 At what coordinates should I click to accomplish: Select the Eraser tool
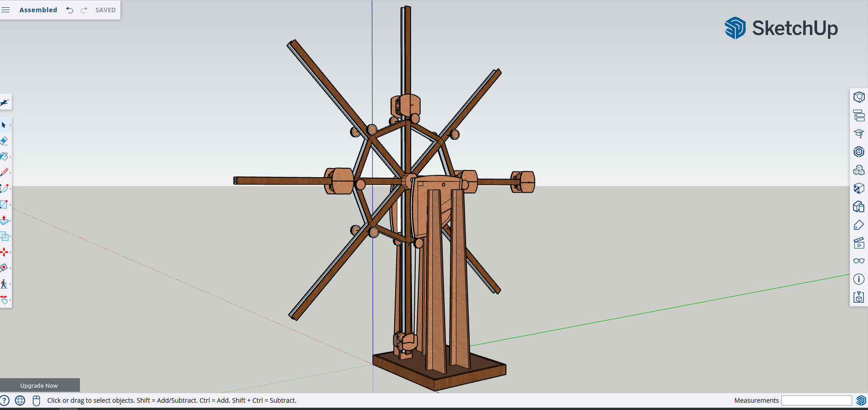(4, 140)
